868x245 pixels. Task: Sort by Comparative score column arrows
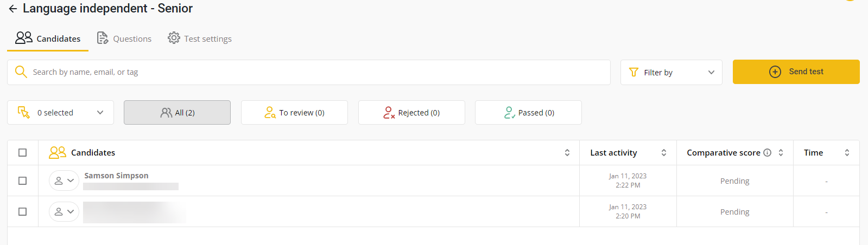(x=781, y=153)
